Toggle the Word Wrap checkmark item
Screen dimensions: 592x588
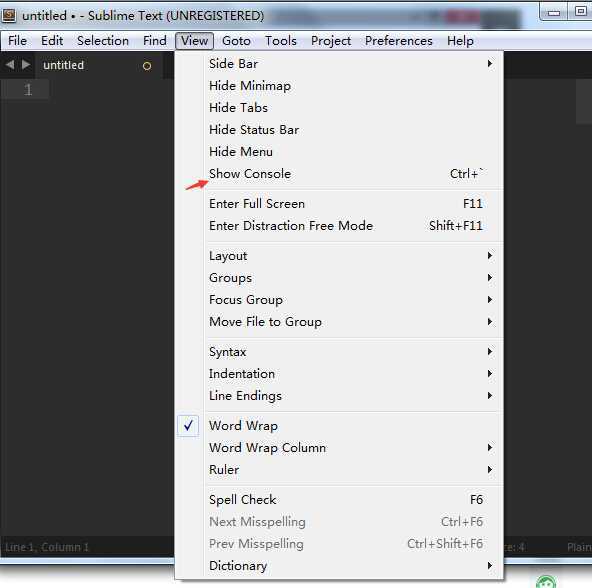(x=339, y=426)
